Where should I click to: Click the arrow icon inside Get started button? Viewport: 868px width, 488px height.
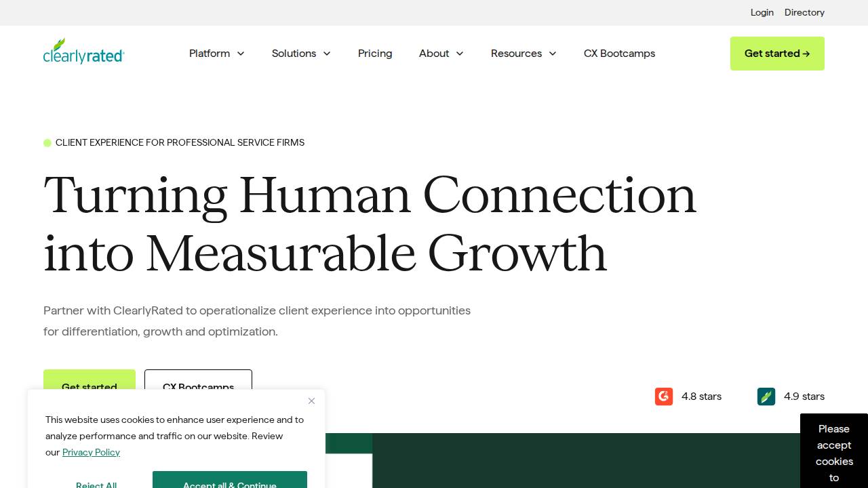pos(806,54)
